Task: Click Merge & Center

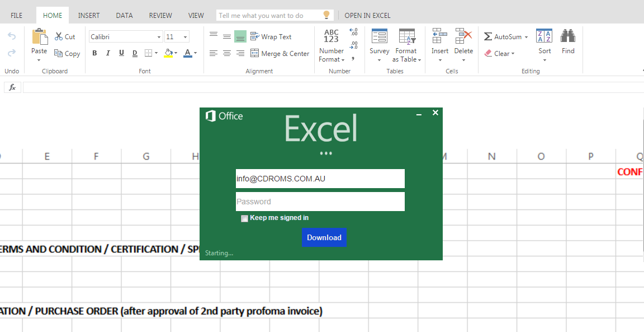Action: coord(280,54)
